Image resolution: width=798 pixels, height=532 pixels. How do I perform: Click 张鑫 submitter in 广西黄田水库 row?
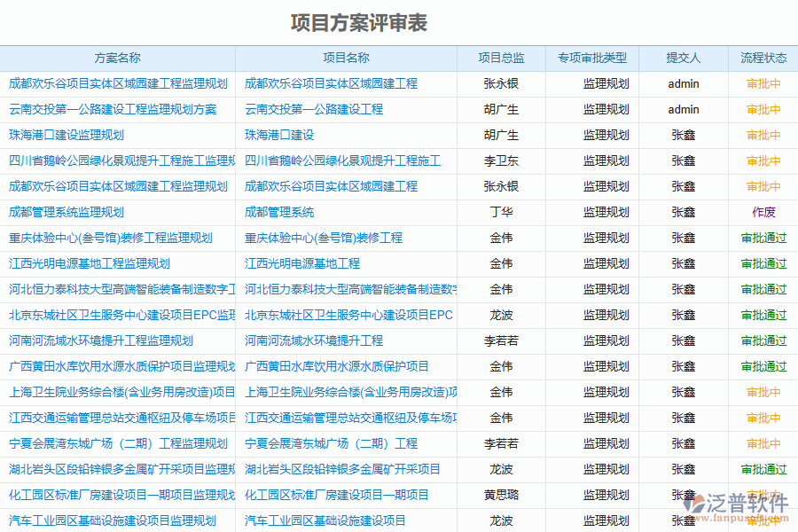pyautogui.click(x=684, y=366)
